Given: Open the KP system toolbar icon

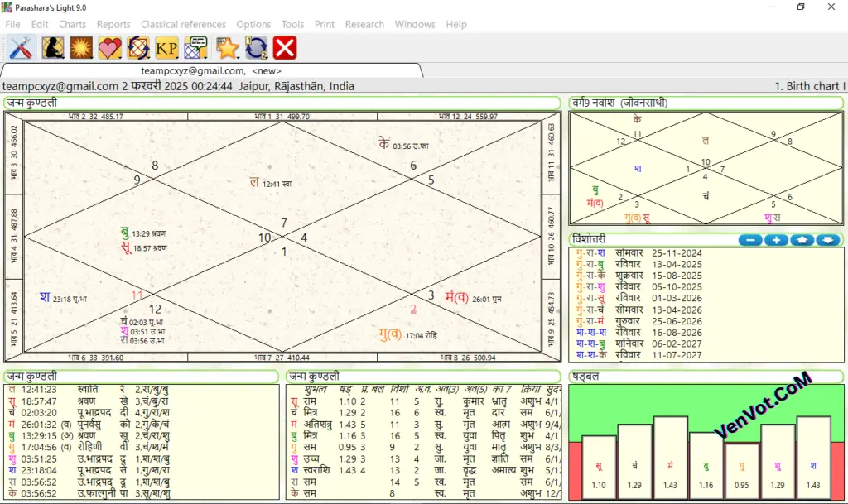Looking at the screenshot, I should click(x=166, y=48).
